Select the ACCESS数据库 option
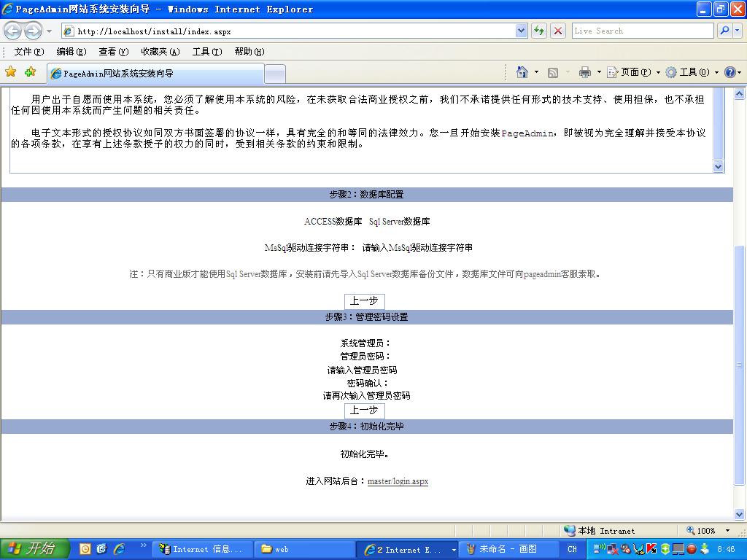Image resolution: width=747 pixels, height=560 pixels. pyautogui.click(x=333, y=222)
